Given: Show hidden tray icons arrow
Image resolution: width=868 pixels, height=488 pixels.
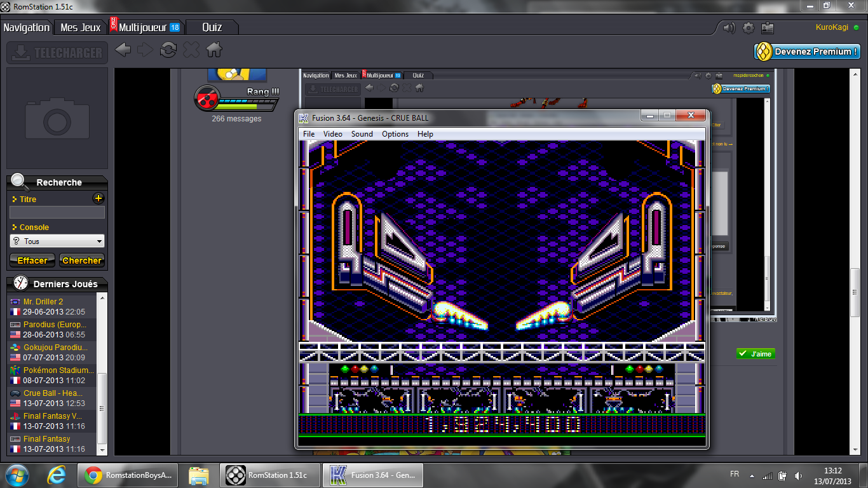Looking at the screenshot, I should 752,475.
